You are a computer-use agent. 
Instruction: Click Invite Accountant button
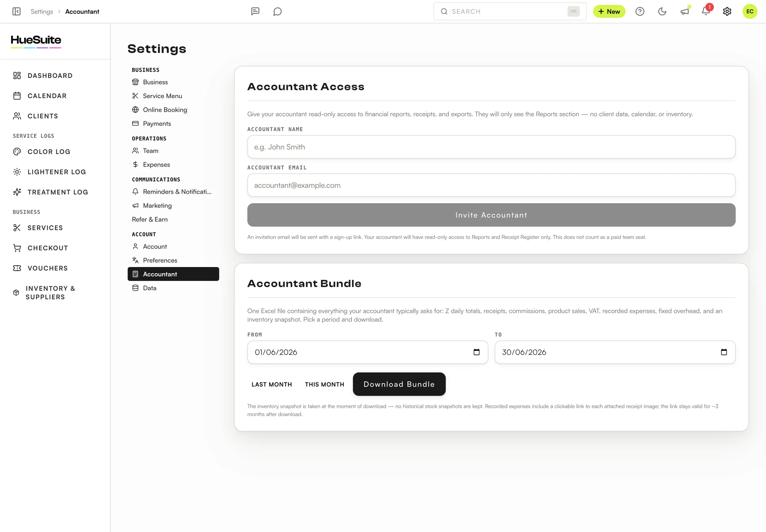point(491,215)
